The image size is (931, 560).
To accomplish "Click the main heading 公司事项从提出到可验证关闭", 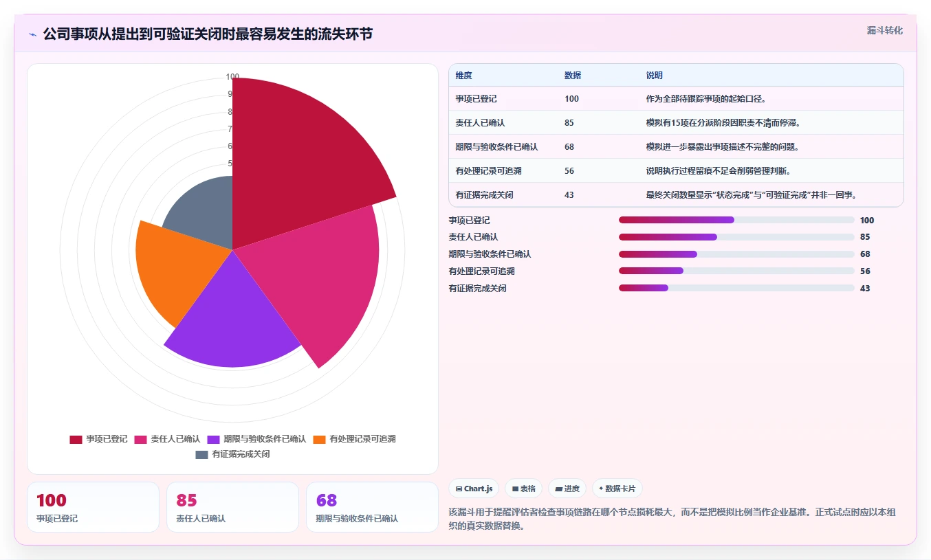I will point(208,34).
